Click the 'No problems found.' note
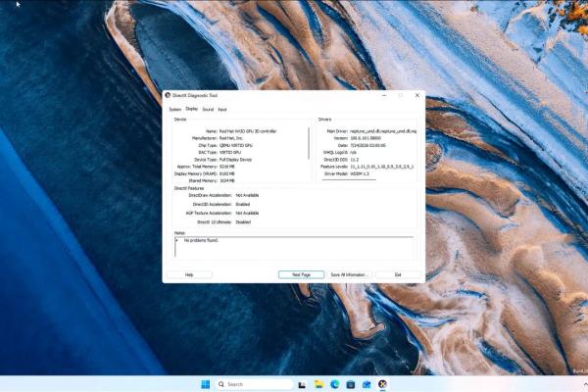Image resolution: width=588 pixels, height=392 pixels. [201, 240]
